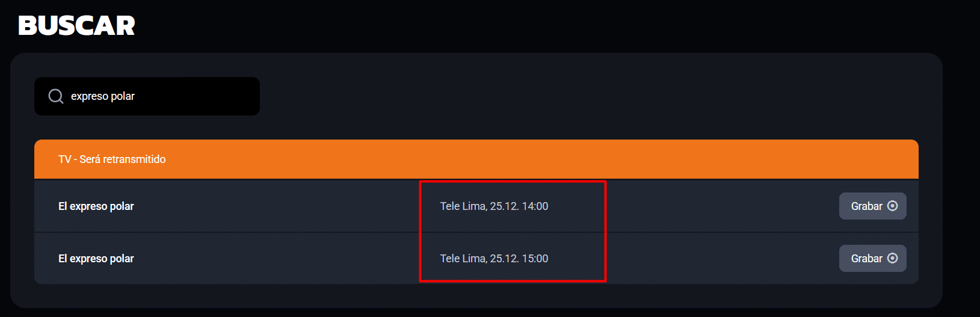
Task: Focus the "expreso polar" search field
Action: pyautogui.click(x=156, y=96)
